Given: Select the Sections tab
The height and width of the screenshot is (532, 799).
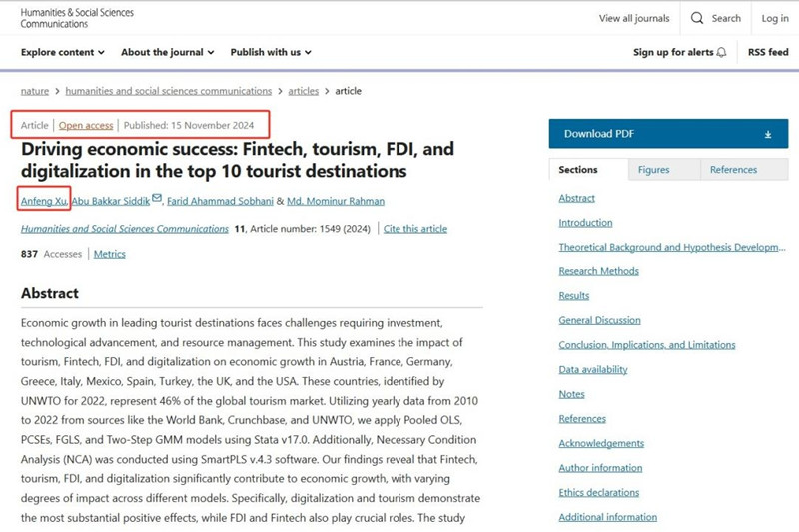Looking at the screenshot, I should [x=578, y=170].
